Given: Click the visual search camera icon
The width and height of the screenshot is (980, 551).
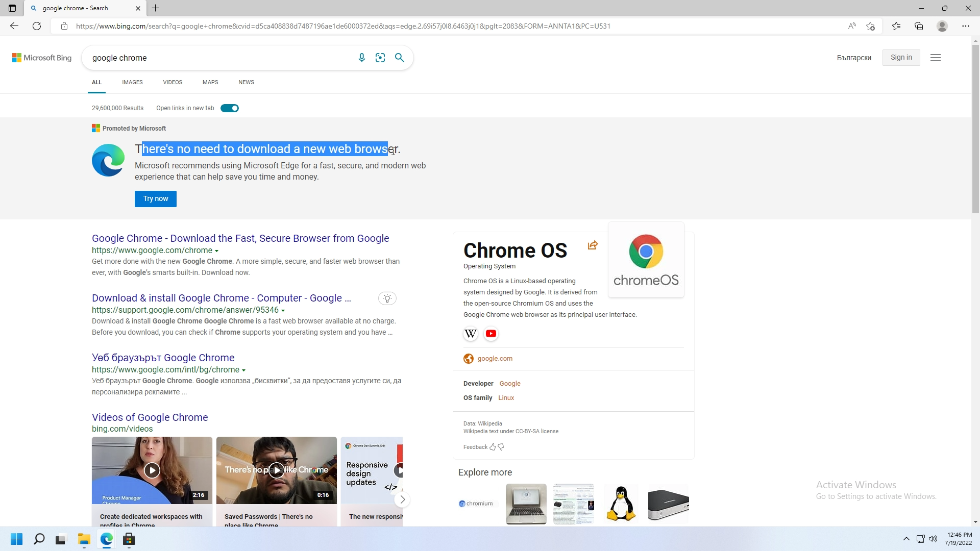Looking at the screenshot, I should (380, 58).
